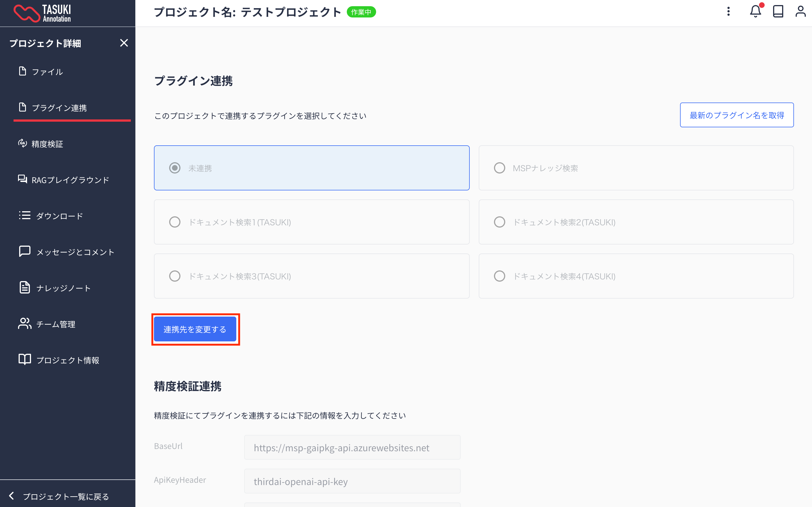The height and width of the screenshot is (507, 812).
Task: Click 最新のプラグイン名を取得 button
Action: tap(736, 115)
